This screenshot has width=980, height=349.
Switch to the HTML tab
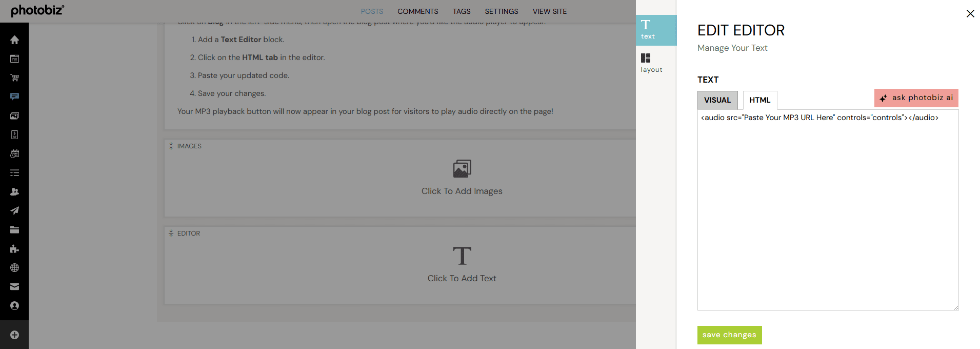coord(760,100)
